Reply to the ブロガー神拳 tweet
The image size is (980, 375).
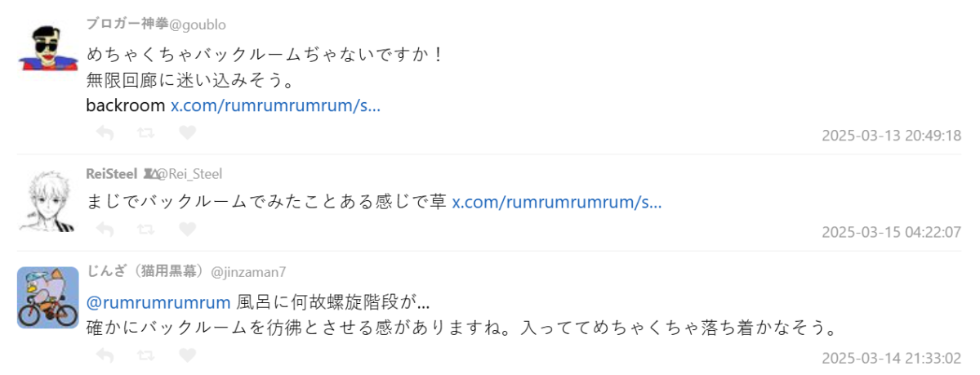point(105,132)
